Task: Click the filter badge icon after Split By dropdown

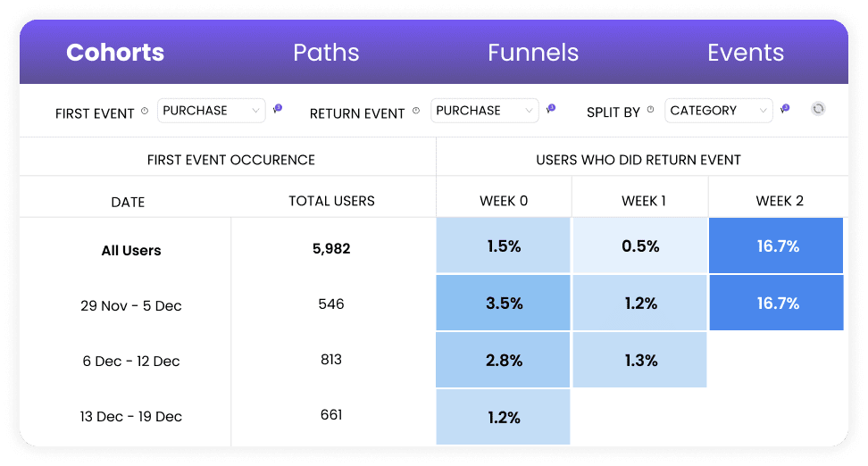Action: coord(785,109)
